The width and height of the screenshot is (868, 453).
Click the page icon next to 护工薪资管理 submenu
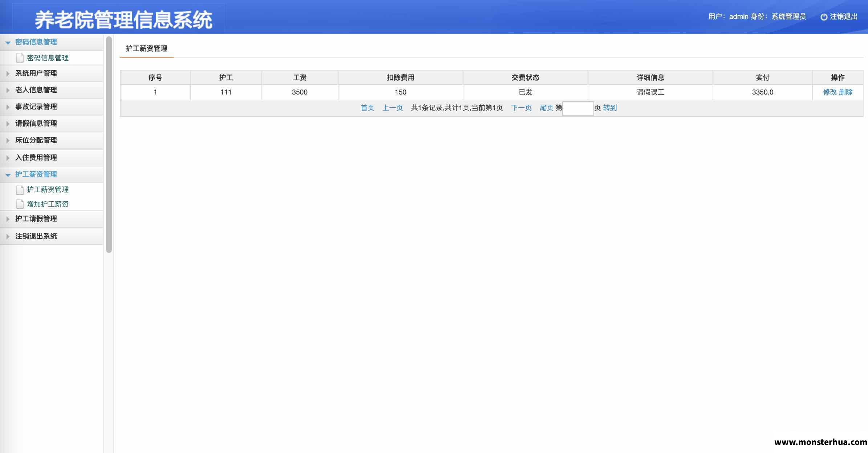20,190
